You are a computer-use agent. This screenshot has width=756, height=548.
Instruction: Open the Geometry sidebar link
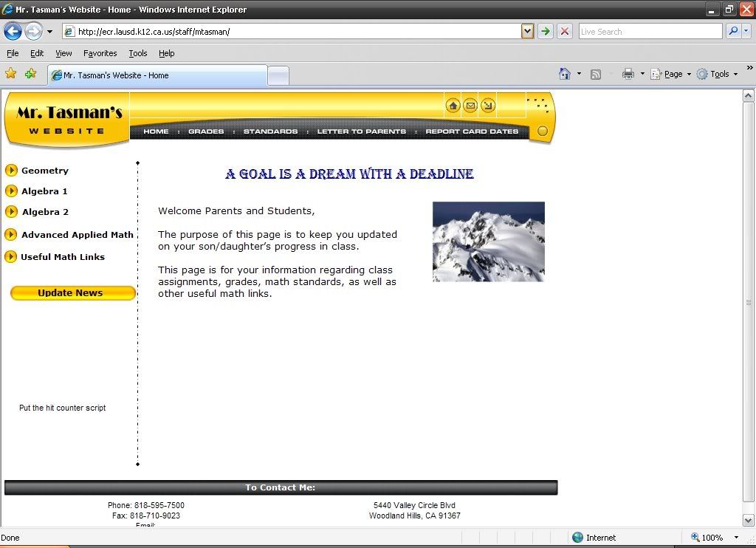point(44,171)
